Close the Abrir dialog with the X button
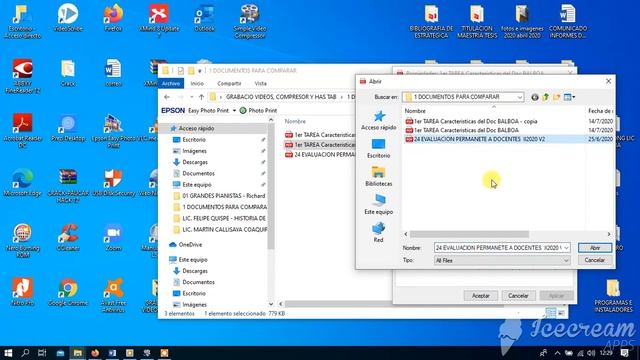640x360 pixels. click(x=608, y=81)
